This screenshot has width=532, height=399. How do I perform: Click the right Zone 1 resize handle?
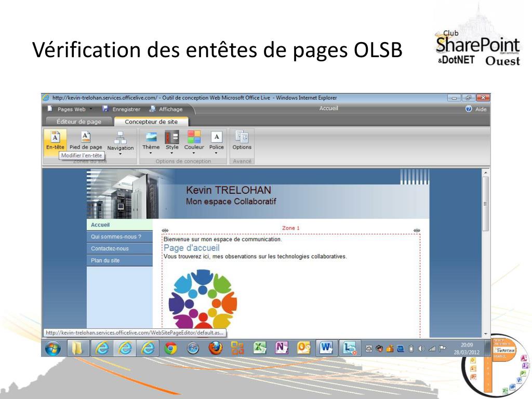[417, 230]
